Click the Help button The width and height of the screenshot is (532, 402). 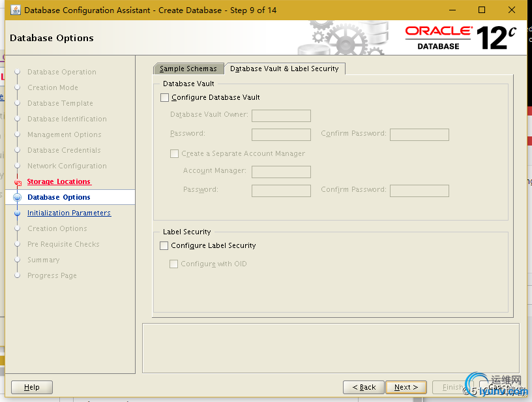[32, 387]
